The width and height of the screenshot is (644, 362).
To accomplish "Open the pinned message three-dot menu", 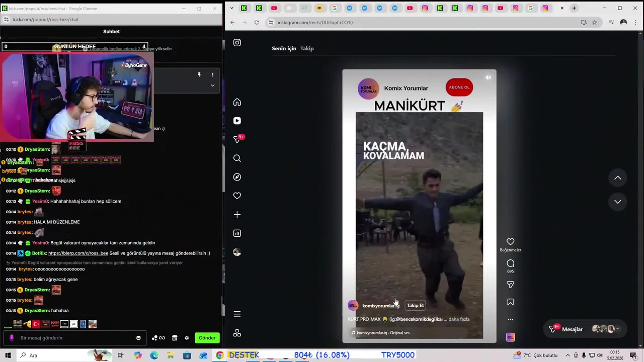I will [212, 75].
